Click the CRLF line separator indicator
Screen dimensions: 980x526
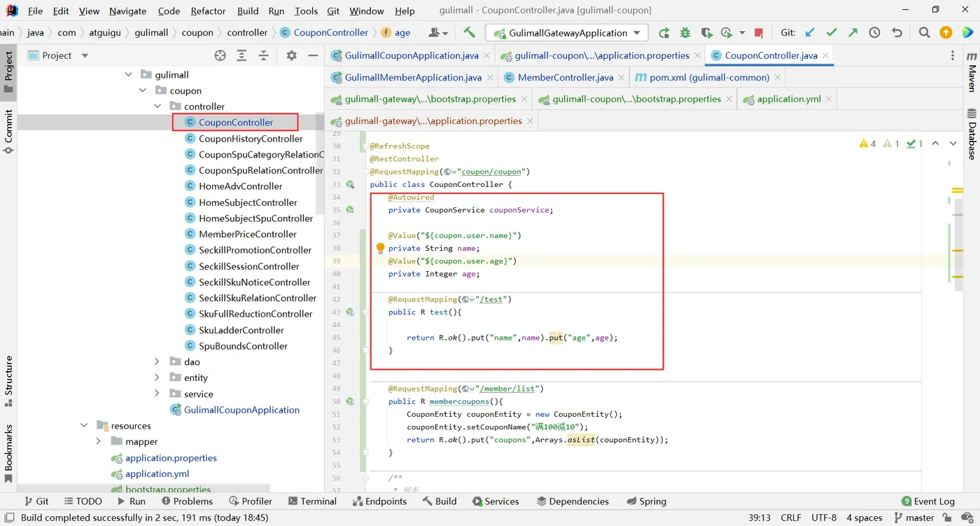pyautogui.click(x=791, y=518)
